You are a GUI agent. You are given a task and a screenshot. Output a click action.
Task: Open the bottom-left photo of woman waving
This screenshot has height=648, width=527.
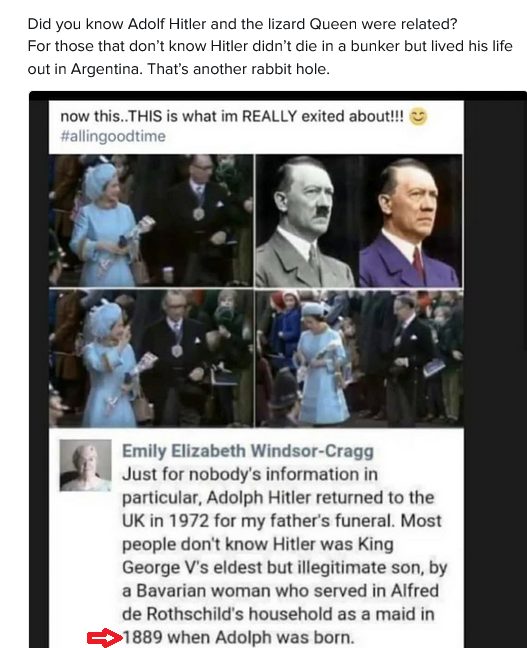pyautogui.click(x=151, y=358)
